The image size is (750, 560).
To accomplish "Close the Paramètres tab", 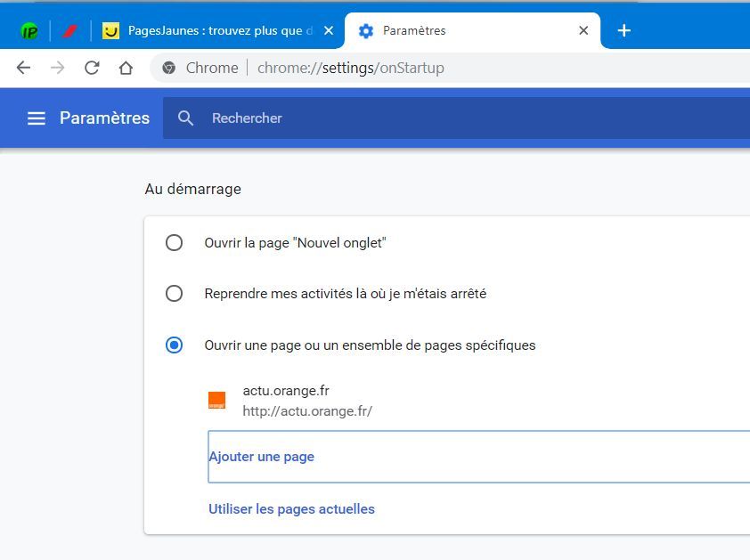I will [583, 30].
